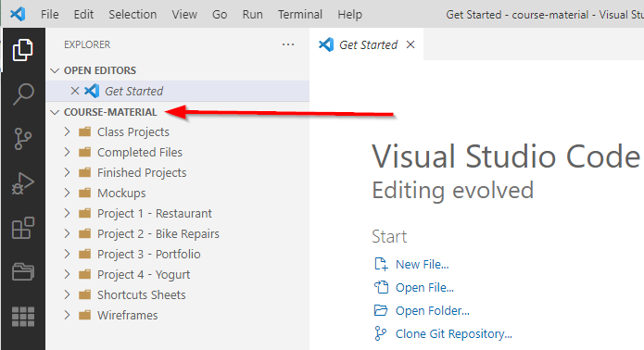The image size is (644, 350).
Task: Open the Explorer view in activity bar
Action: coord(23,50)
